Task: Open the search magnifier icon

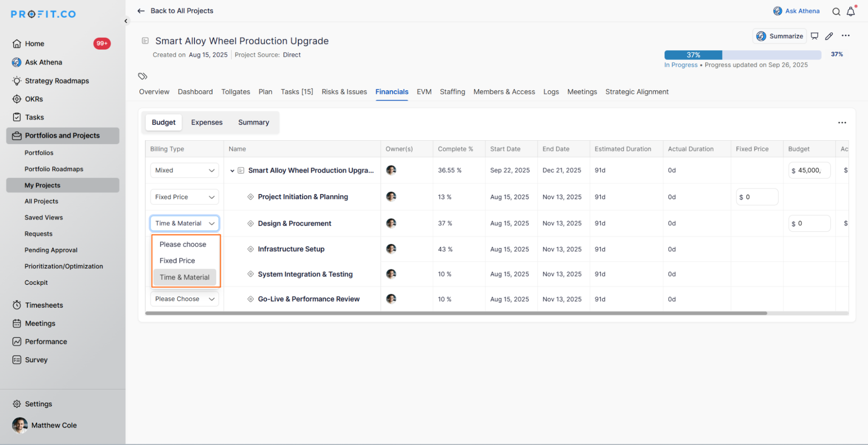Action: (x=836, y=12)
